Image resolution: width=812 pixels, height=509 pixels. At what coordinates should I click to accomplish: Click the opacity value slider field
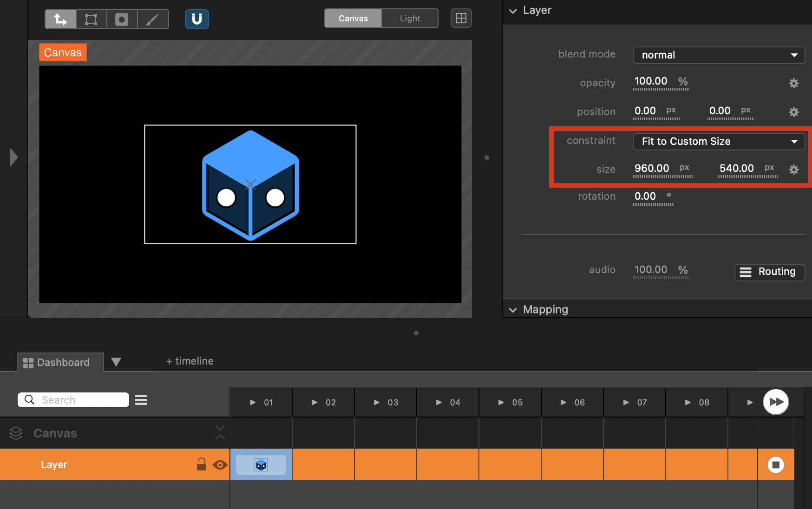click(x=651, y=81)
